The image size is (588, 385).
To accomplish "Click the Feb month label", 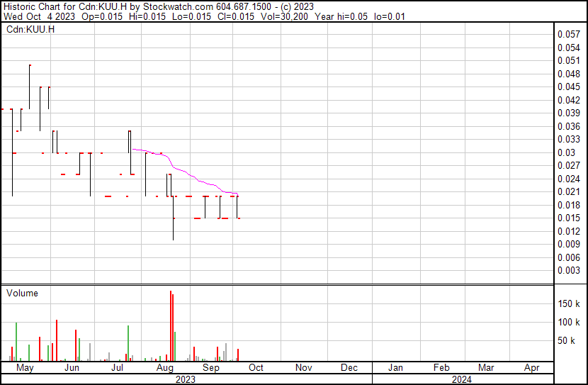I will point(441,368).
